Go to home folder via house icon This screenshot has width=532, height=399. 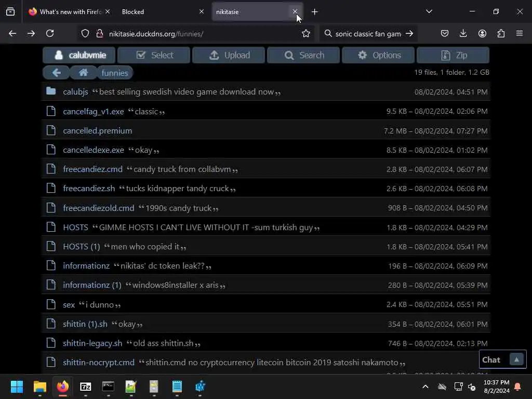pyautogui.click(x=83, y=73)
